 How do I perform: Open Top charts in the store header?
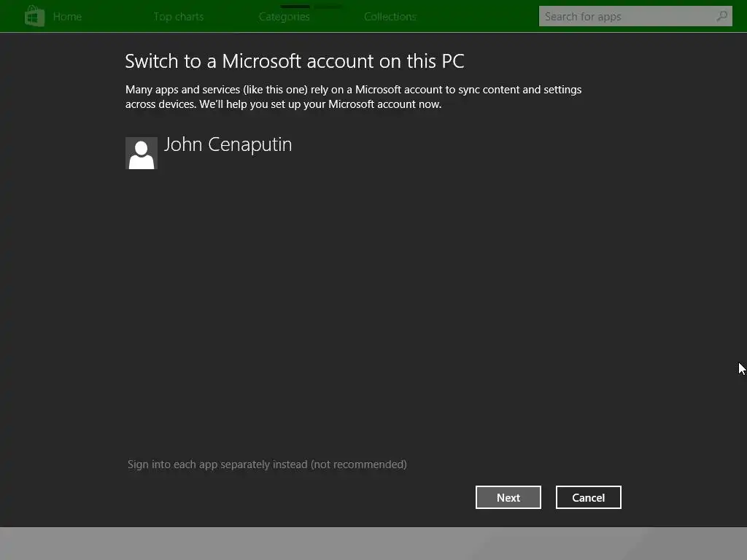click(179, 17)
